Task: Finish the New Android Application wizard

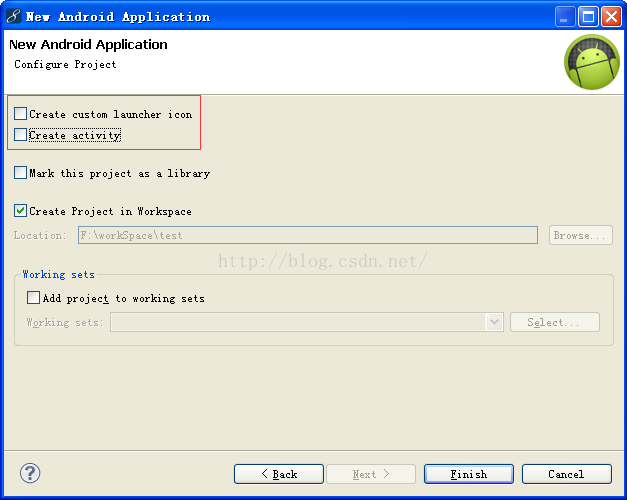Action: point(469,474)
